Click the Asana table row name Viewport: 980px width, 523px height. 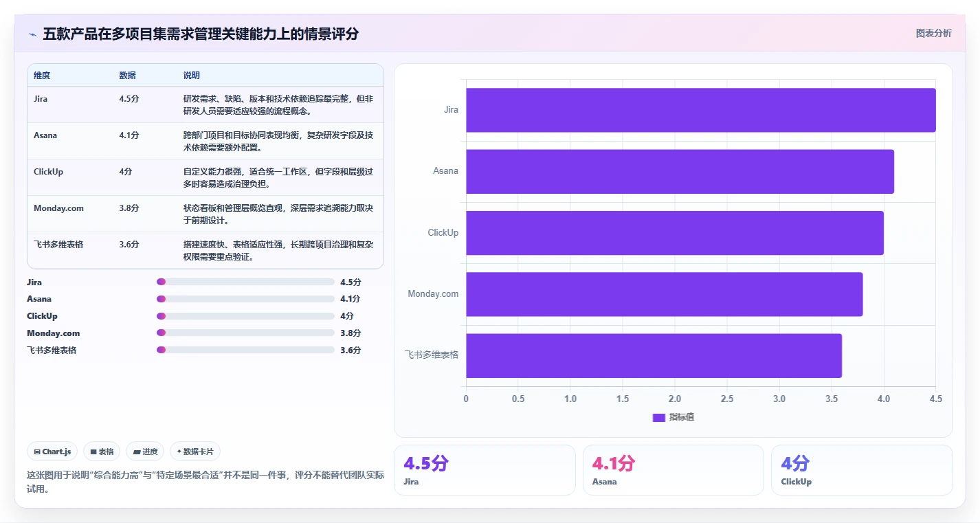(45, 135)
